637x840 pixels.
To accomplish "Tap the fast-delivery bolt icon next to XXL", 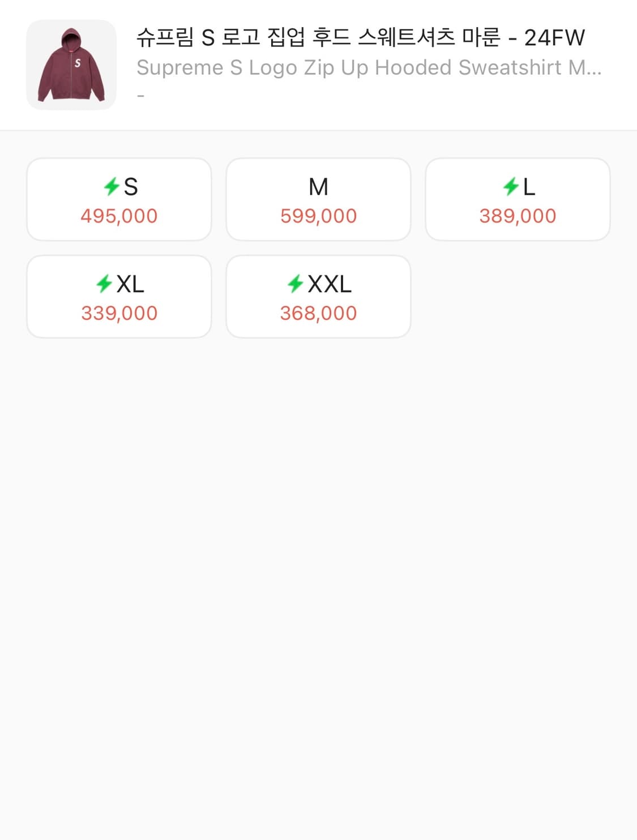I will point(295,284).
